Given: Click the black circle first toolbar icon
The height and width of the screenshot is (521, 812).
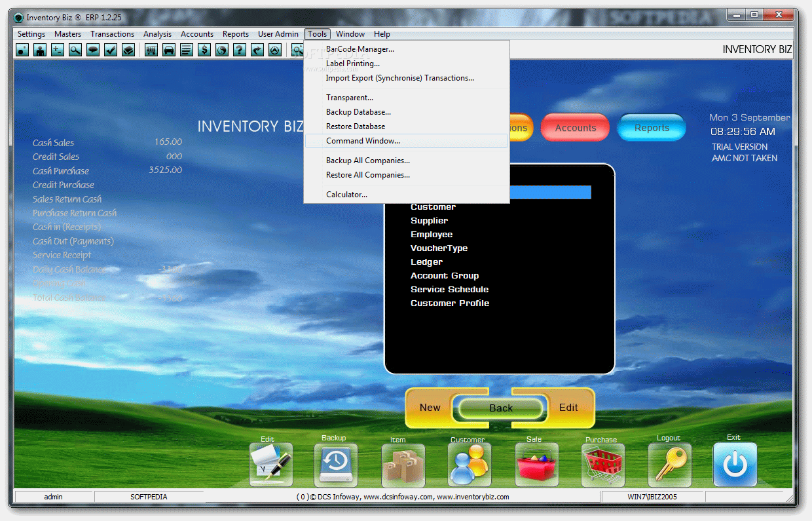Looking at the screenshot, I should 22,49.
